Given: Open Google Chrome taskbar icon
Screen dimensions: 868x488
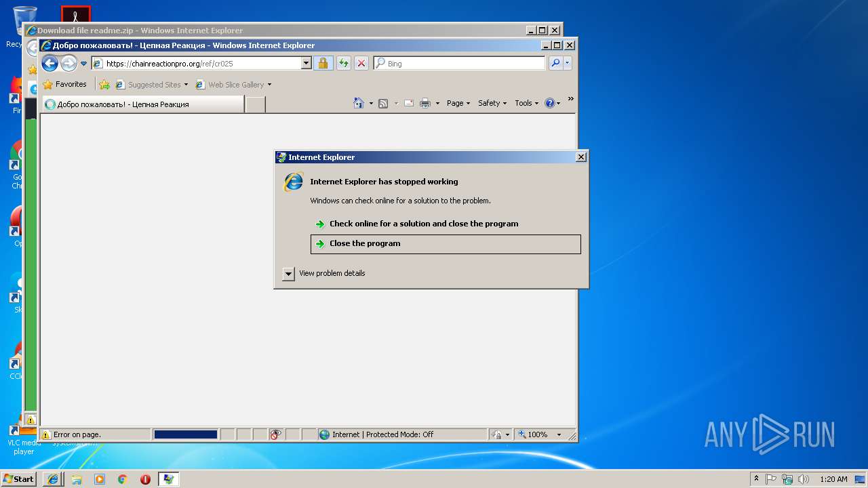Looking at the screenshot, I should (123, 479).
